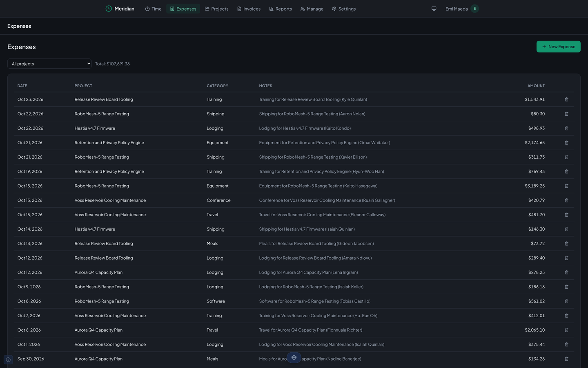Click the Conference category cell
The image size is (588, 368).
point(218,200)
